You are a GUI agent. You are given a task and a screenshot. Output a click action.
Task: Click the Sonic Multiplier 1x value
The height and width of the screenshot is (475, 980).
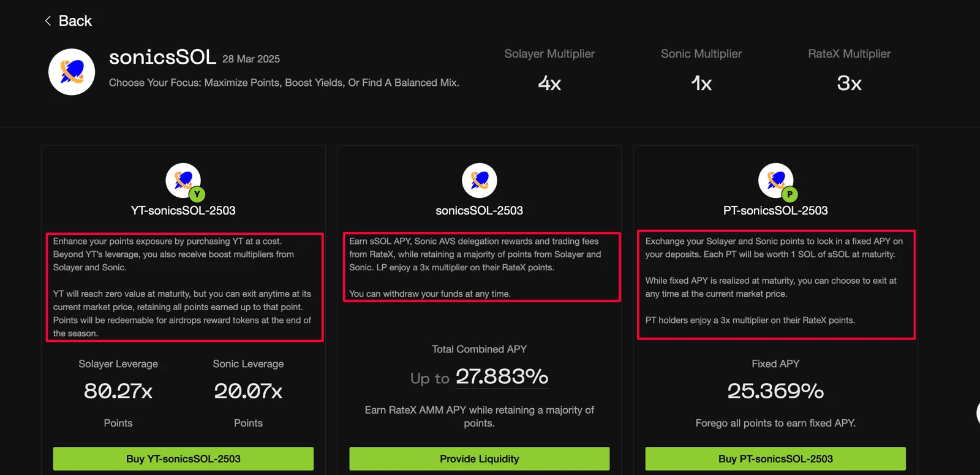tap(701, 83)
